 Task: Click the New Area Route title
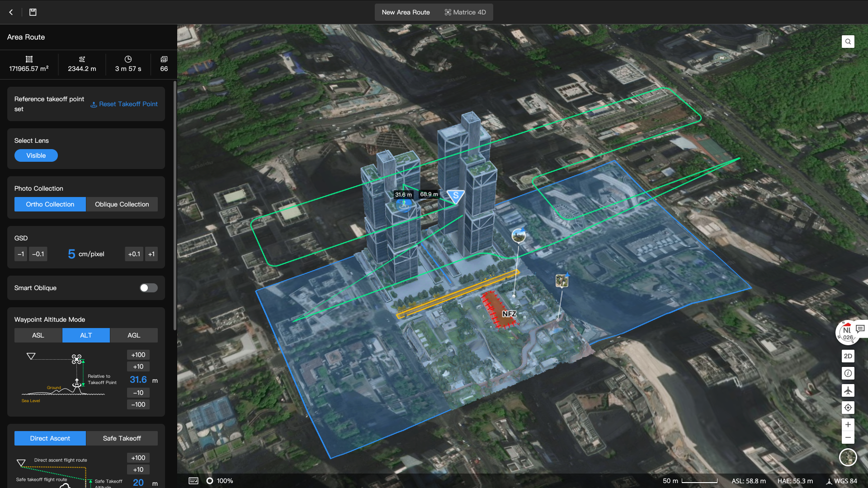[406, 12]
